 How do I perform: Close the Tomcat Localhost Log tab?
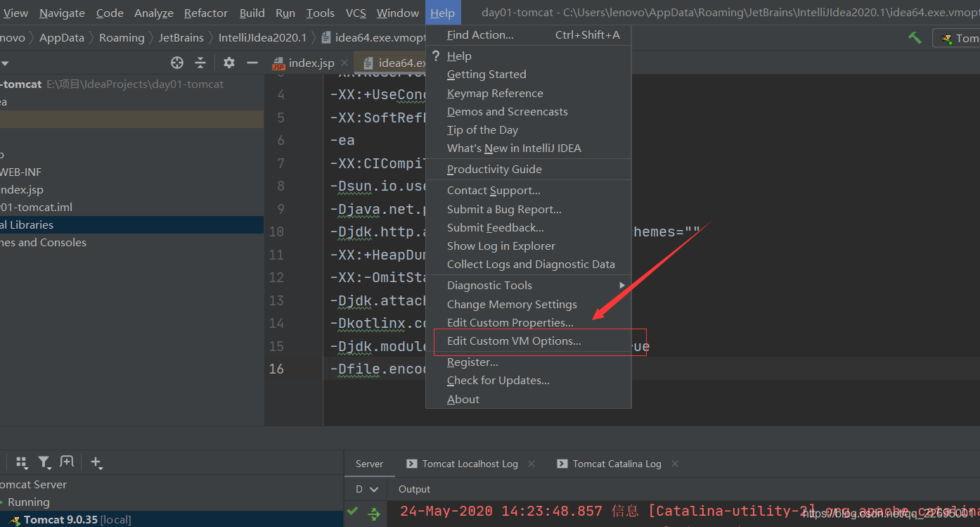coord(531,464)
